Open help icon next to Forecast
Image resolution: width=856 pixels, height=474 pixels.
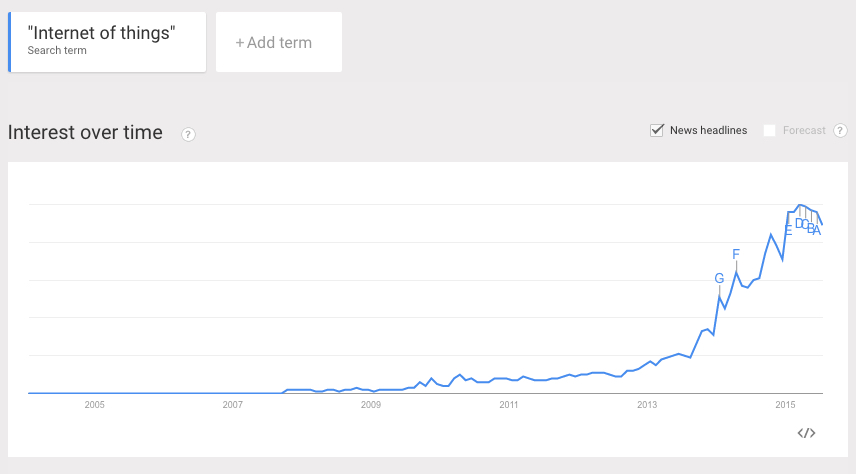click(840, 131)
